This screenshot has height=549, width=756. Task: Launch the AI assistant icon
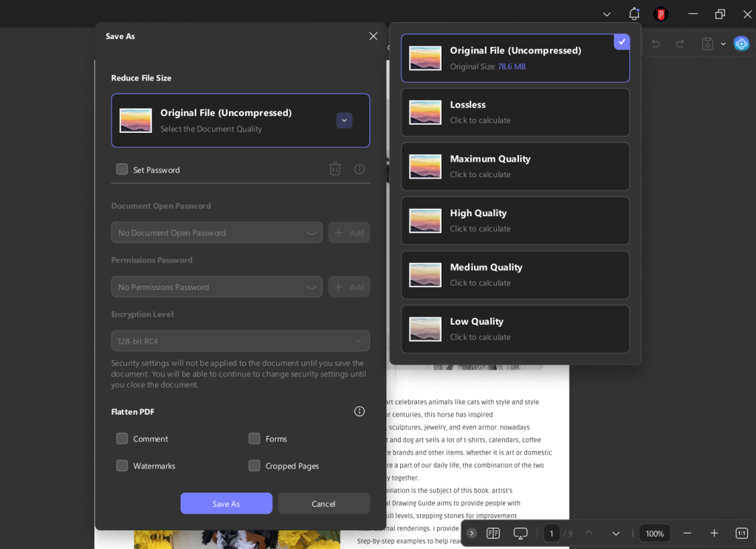click(x=741, y=44)
